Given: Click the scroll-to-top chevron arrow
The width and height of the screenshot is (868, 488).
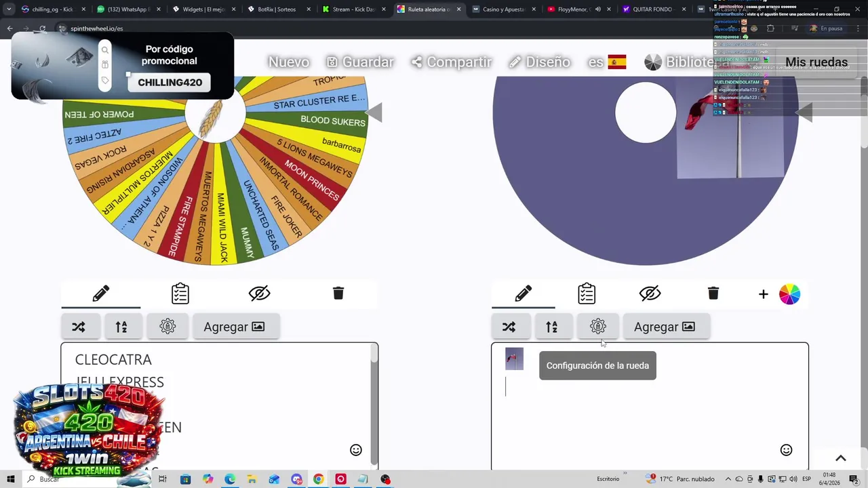Looking at the screenshot, I should point(840,458).
